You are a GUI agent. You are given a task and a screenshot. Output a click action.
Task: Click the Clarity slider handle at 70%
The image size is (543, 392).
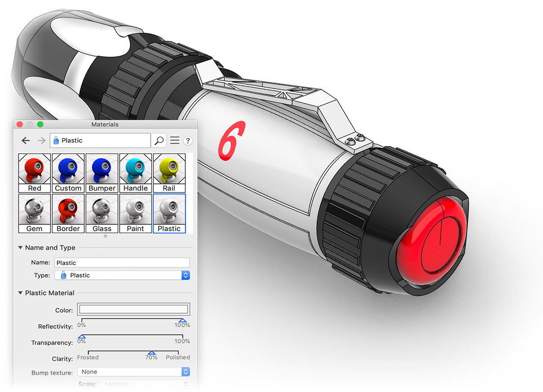click(x=151, y=353)
